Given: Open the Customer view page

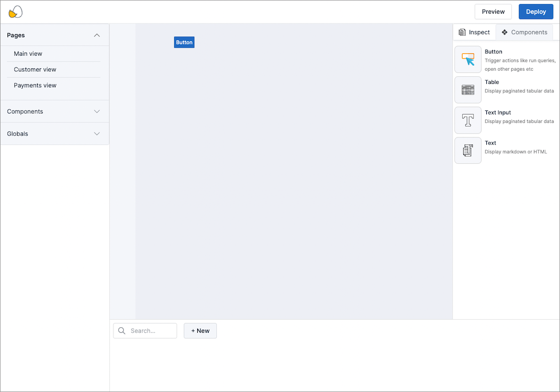Looking at the screenshot, I should pos(35,69).
